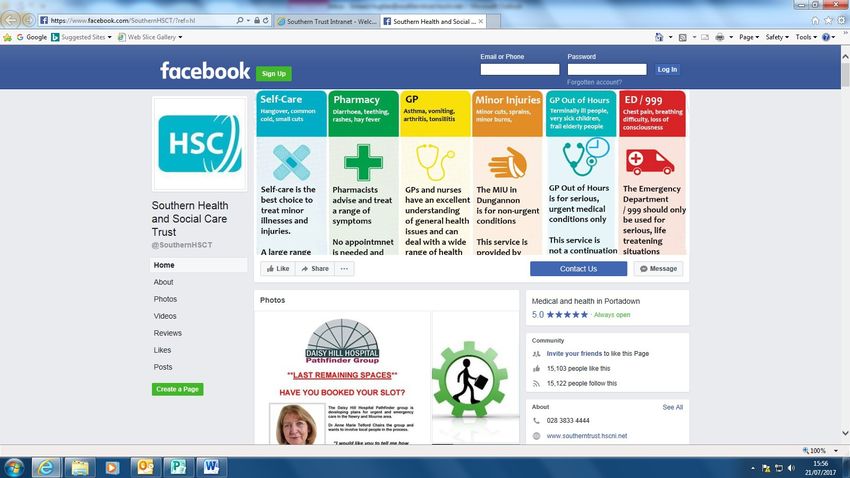Screen dimensions: 850x478
Task: Click the browser Forward arrow button
Action: (x=29, y=21)
